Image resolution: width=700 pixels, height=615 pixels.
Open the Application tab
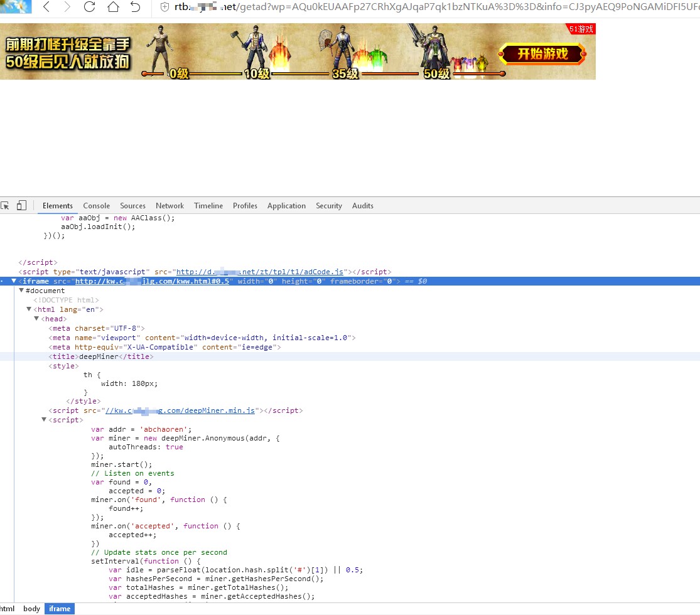coord(287,206)
